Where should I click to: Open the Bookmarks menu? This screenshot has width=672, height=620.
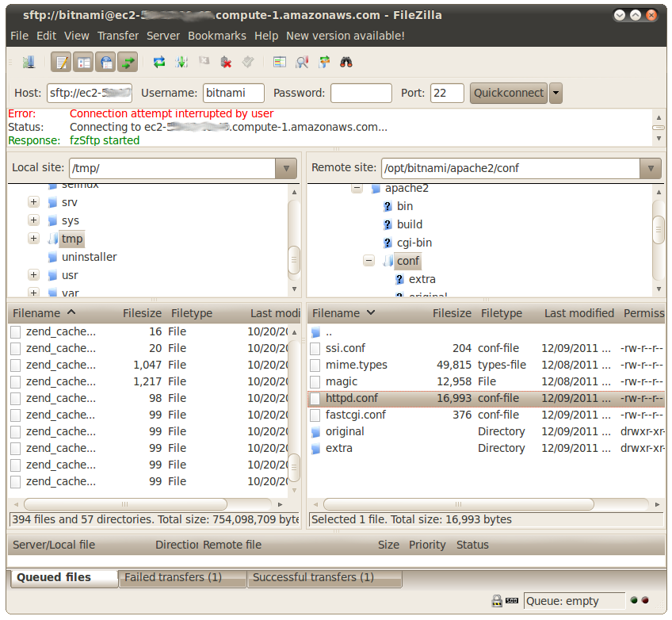tap(217, 36)
